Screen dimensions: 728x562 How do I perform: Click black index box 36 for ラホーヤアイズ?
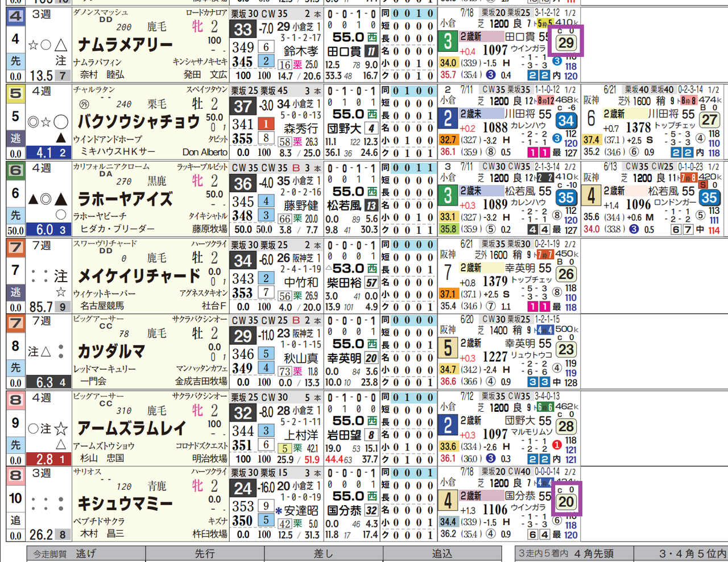coord(243,184)
